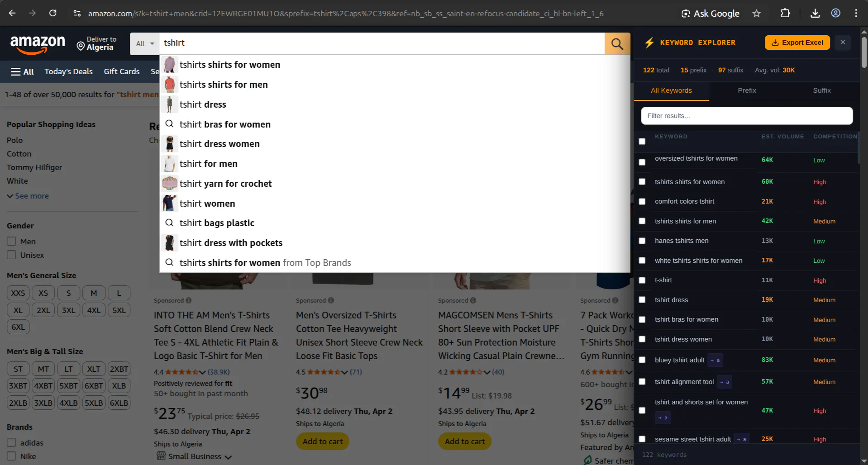Check the adidas brand filter
This screenshot has height=465, width=868.
click(x=11, y=443)
